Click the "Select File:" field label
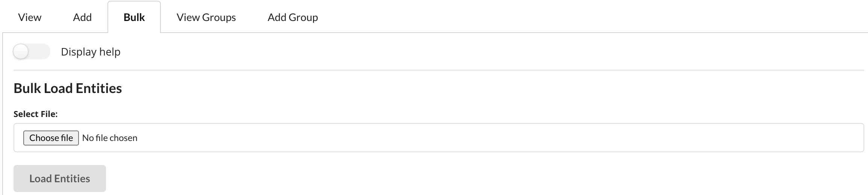 pos(36,114)
